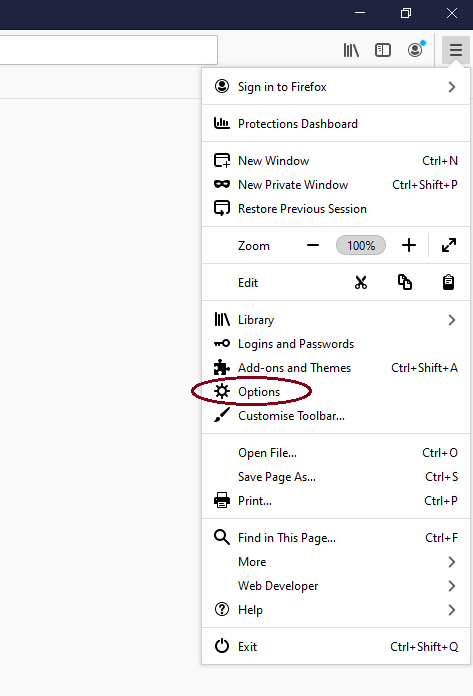Toggle the sidebar view icon

382,50
